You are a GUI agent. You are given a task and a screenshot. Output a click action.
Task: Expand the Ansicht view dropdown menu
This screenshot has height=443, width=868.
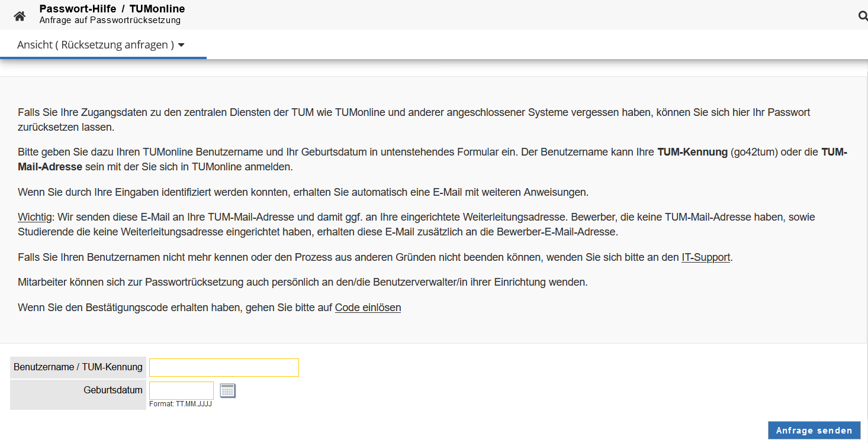tap(101, 45)
